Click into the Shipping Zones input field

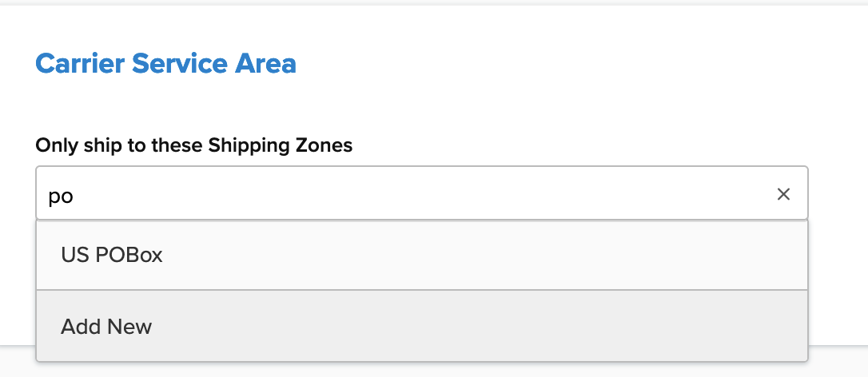pyautogui.click(x=400, y=194)
